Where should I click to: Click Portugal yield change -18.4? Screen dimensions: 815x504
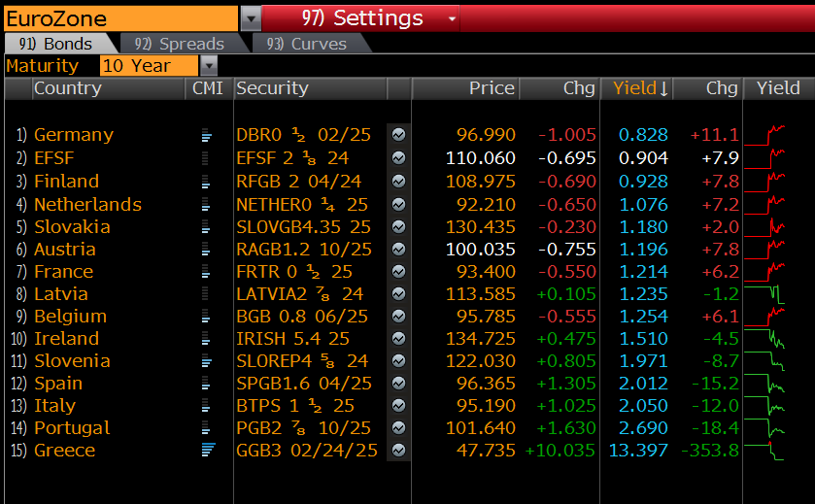[x=715, y=428]
